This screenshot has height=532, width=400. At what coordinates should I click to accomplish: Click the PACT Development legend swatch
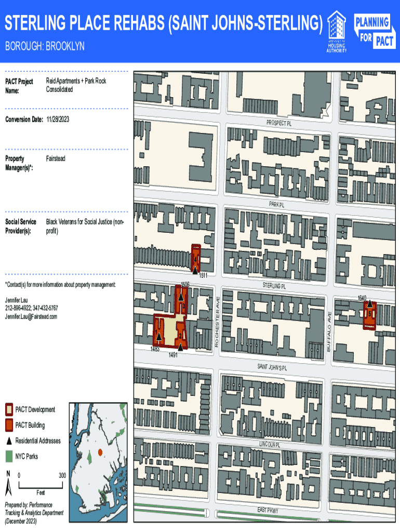point(9,409)
